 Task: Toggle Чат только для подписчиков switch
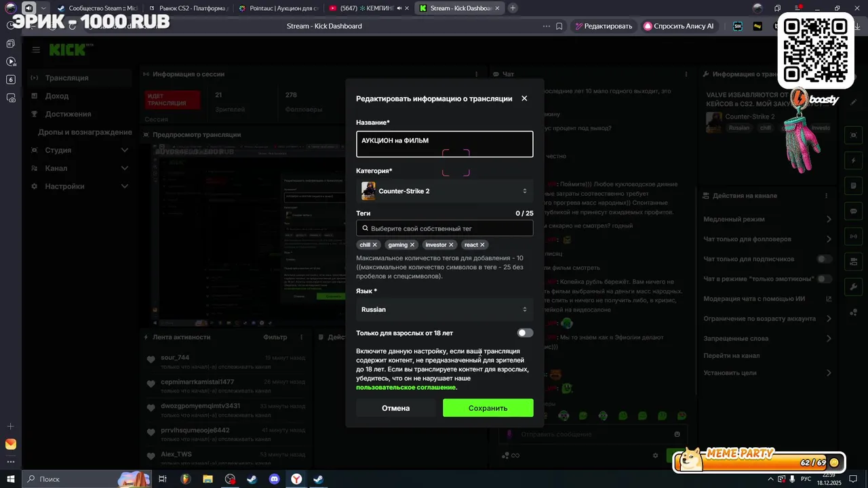pos(824,259)
